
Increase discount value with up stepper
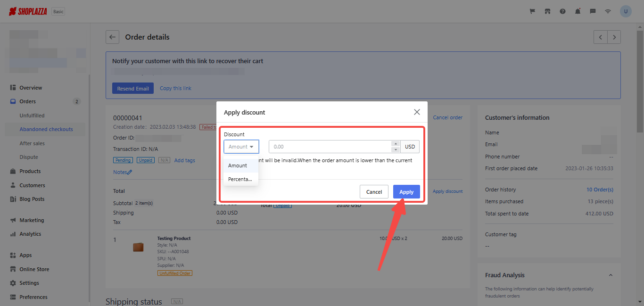pyautogui.click(x=396, y=144)
